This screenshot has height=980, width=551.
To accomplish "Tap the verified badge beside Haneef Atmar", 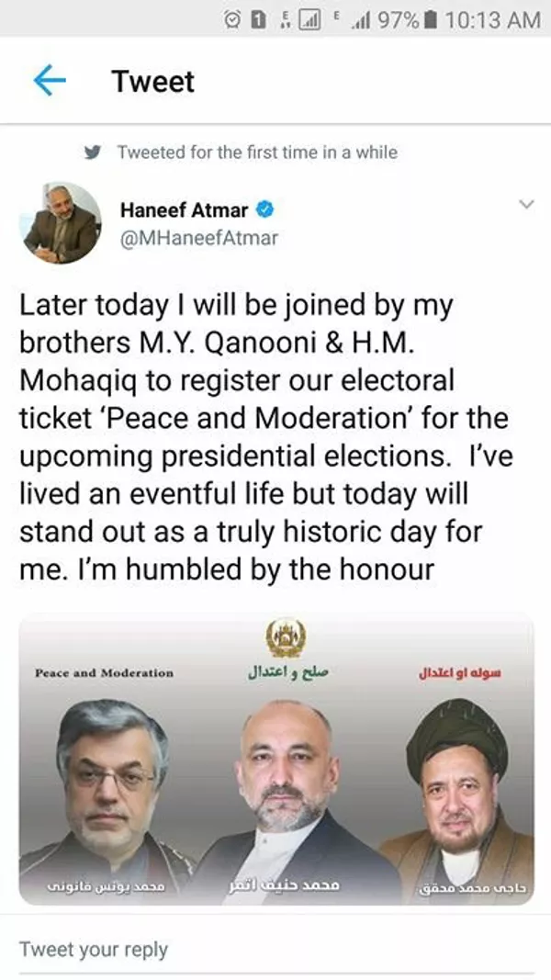I will tap(265, 210).
